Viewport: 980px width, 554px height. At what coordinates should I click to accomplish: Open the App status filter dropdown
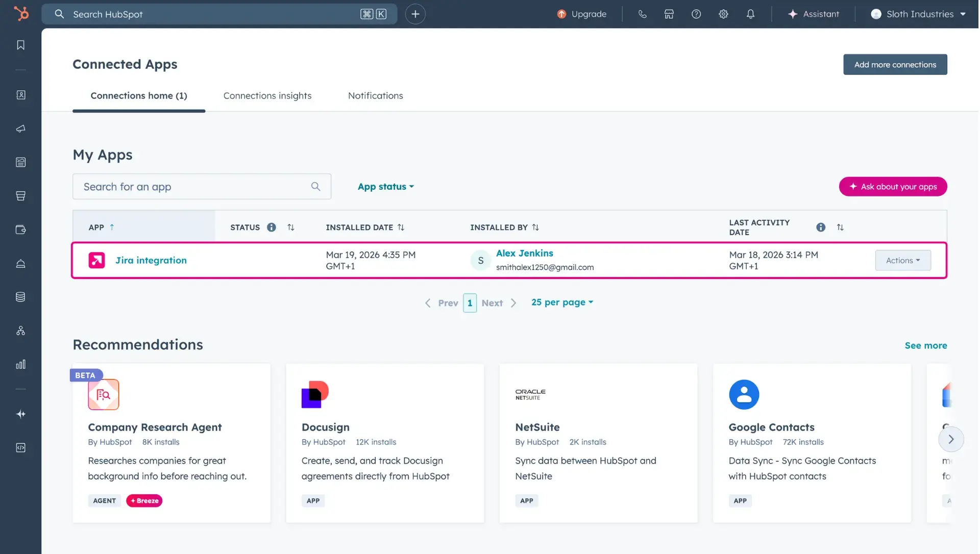pyautogui.click(x=385, y=186)
